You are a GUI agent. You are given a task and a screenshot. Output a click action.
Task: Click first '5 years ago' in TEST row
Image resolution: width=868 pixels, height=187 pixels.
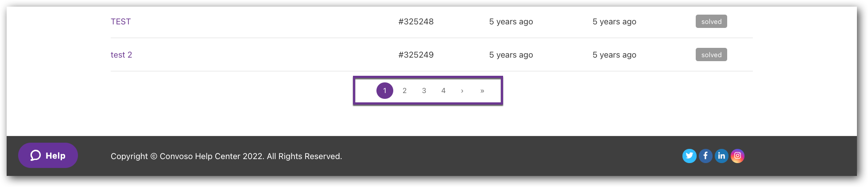[511, 22]
